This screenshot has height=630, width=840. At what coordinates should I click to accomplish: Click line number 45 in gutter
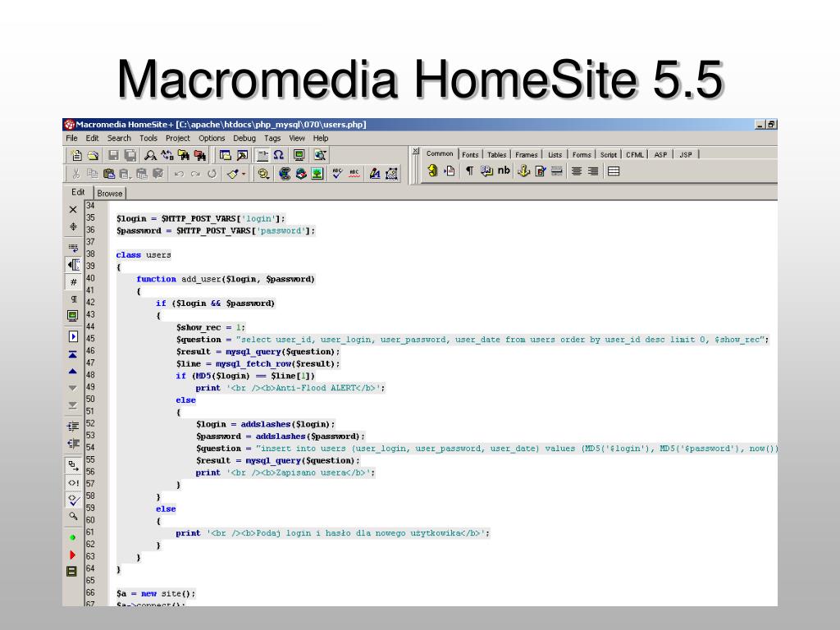90,339
